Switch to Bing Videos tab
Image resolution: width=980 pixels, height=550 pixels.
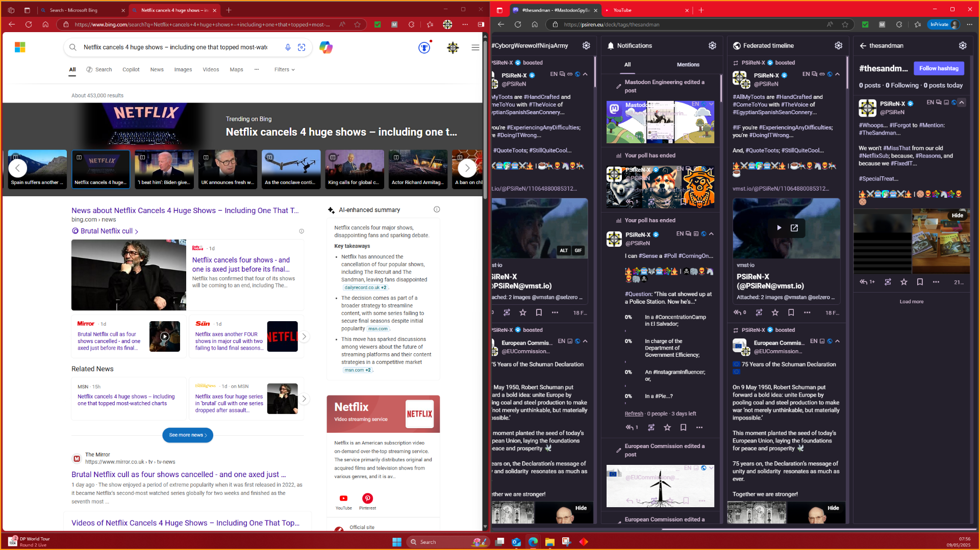pos(211,69)
